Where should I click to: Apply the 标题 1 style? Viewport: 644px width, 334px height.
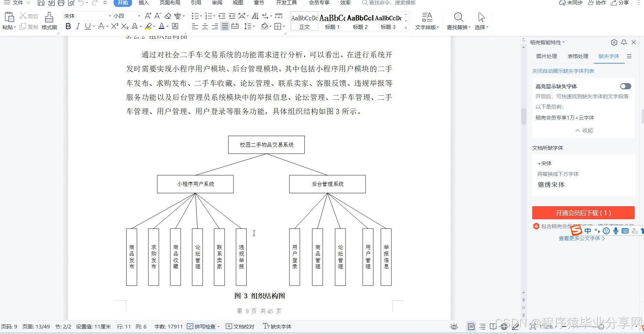click(332, 22)
